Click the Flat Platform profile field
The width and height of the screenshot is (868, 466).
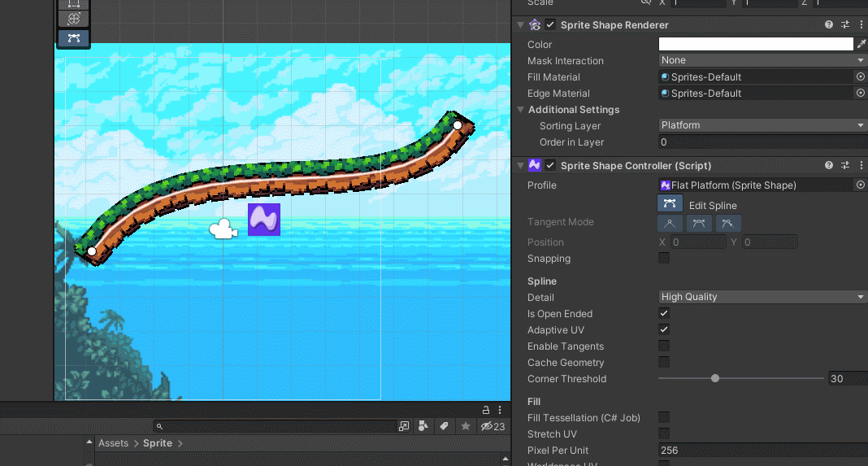tap(756, 185)
